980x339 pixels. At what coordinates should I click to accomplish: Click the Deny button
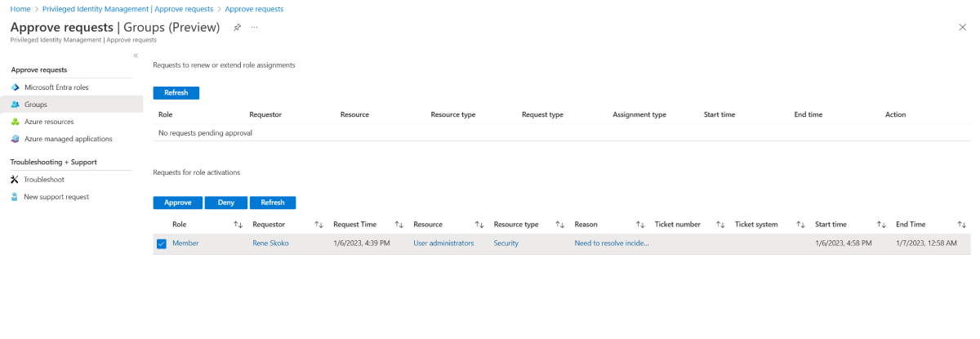click(x=226, y=203)
